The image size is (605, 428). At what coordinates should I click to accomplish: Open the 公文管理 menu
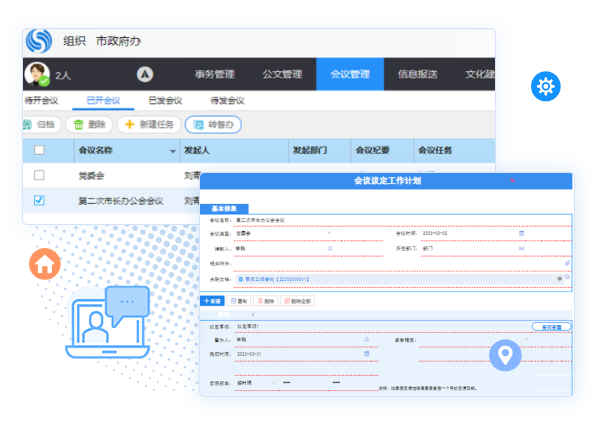(282, 74)
